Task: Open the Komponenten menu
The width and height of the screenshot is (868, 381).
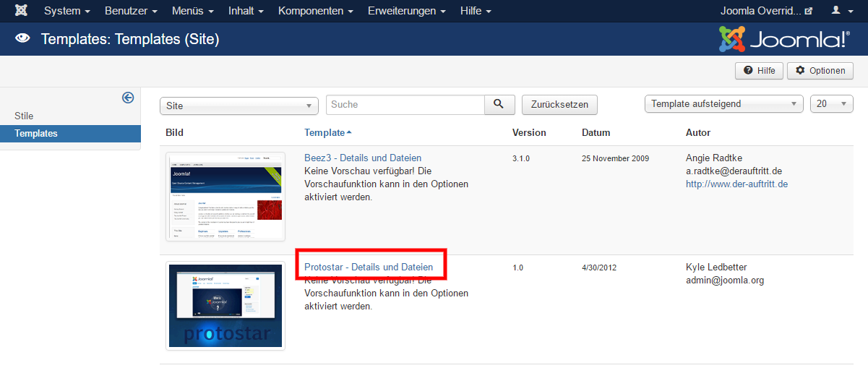Action: coord(316,11)
